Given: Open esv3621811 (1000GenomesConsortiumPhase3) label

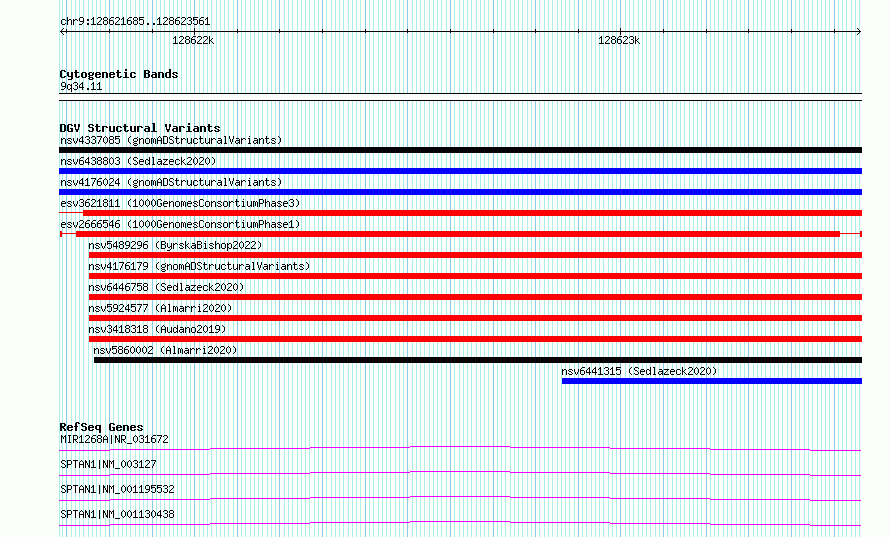Looking at the screenshot, I should pos(180,203).
